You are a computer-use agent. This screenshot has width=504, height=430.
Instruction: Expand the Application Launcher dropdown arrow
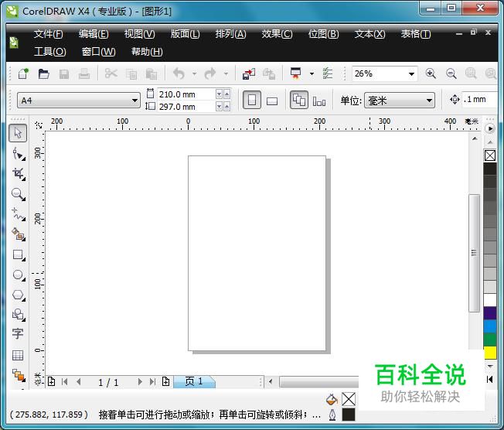tap(312, 74)
